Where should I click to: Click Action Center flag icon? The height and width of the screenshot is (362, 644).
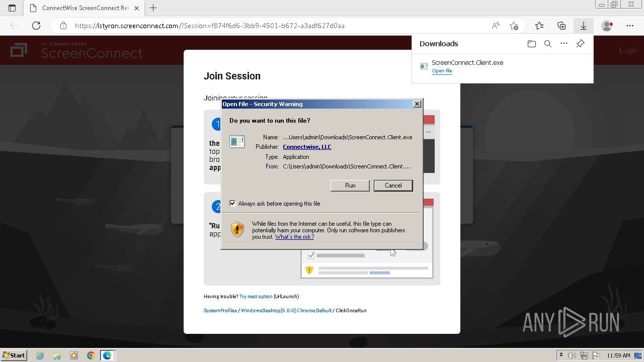[x=596, y=355]
